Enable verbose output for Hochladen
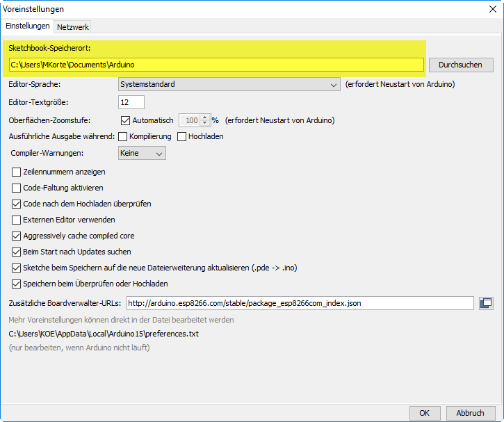This screenshot has height=422, width=504. point(182,136)
